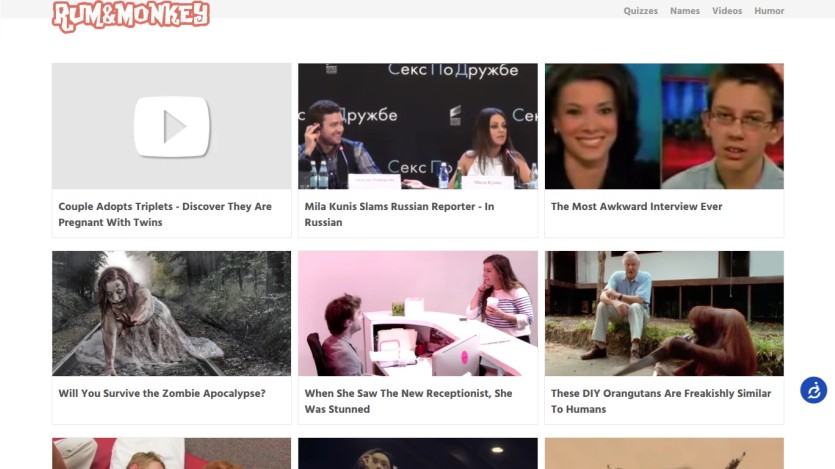This screenshot has width=835, height=469.
Task: Open the Quizzes menu
Action: click(640, 11)
